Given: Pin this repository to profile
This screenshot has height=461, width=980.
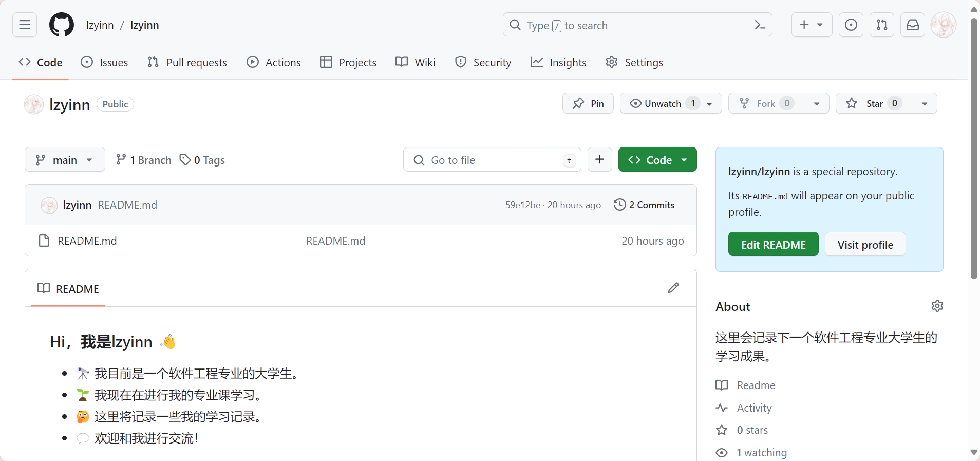Looking at the screenshot, I should click(x=588, y=103).
